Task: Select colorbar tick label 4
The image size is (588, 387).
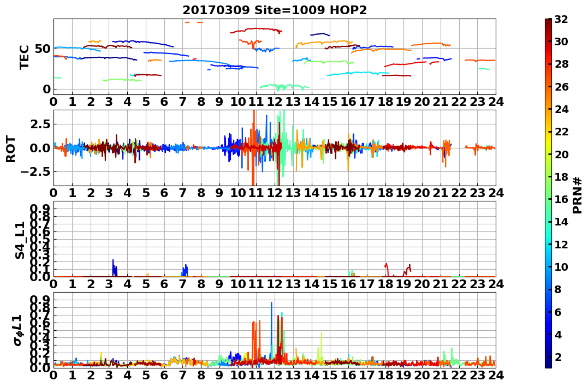Action: point(558,334)
